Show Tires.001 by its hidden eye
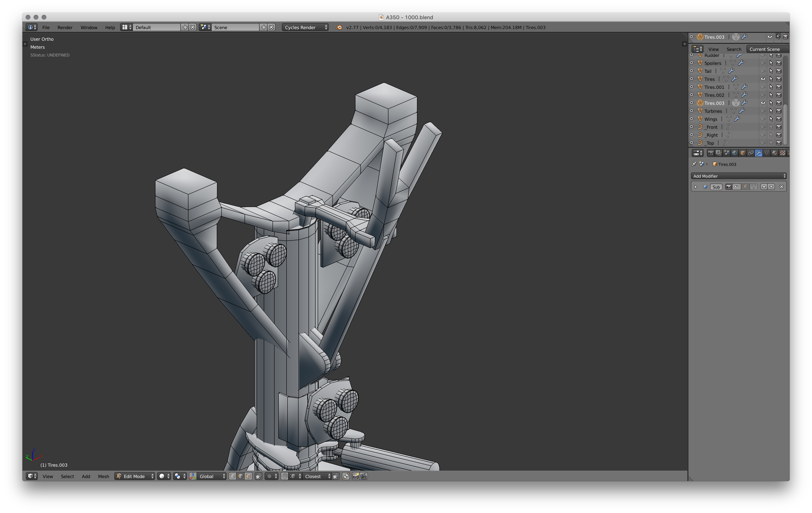Image resolution: width=812 pixels, height=513 pixels. 763,87
